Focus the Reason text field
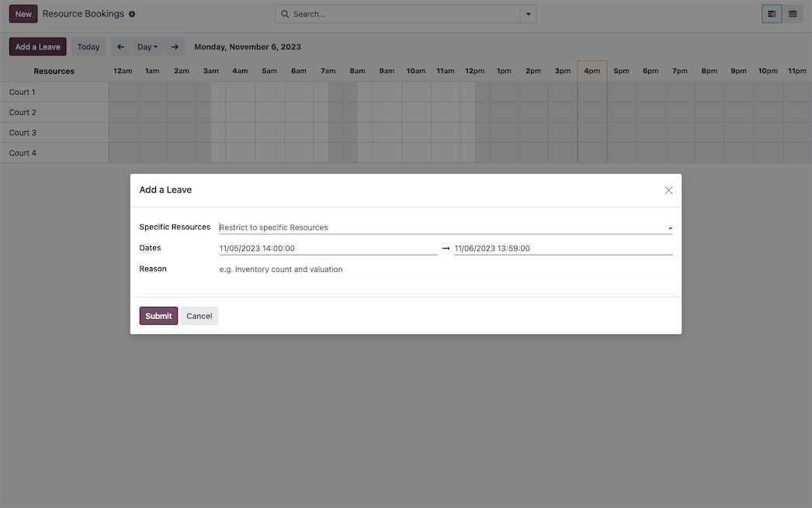 click(x=445, y=270)
